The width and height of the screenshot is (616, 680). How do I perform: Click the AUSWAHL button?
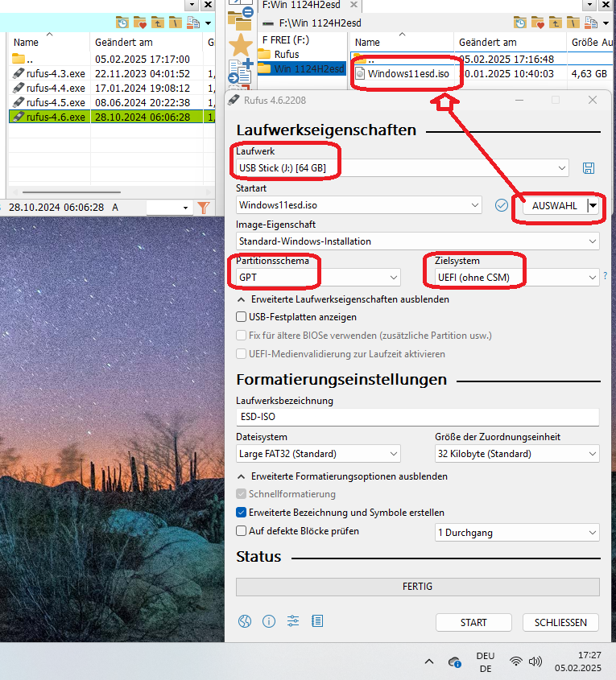[x=555, y=205]
